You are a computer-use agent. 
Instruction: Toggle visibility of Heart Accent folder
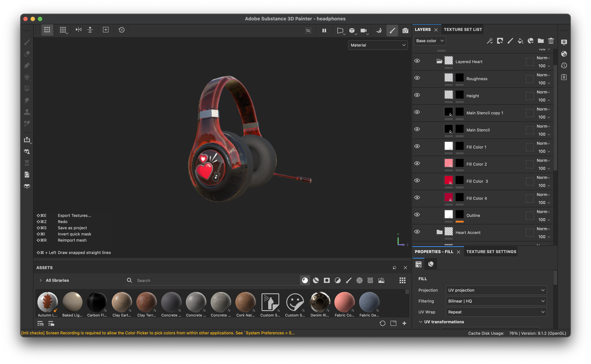coord(417,231)
